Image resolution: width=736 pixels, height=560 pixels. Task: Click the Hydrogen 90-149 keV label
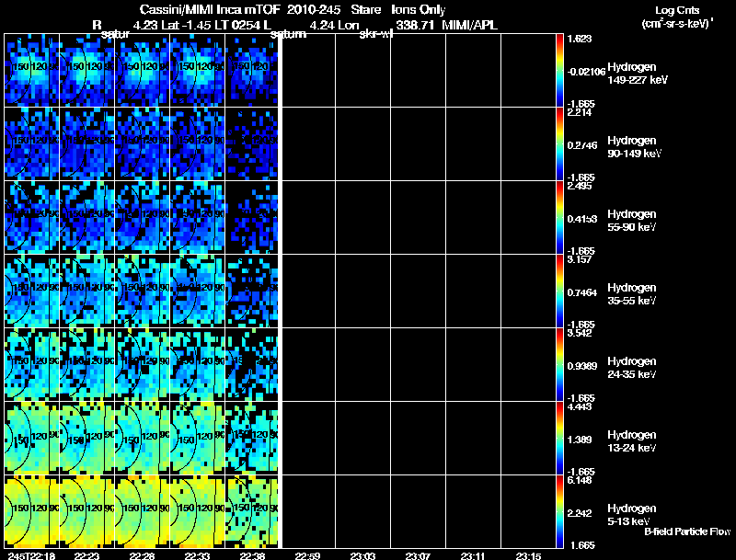coord(638,147)
